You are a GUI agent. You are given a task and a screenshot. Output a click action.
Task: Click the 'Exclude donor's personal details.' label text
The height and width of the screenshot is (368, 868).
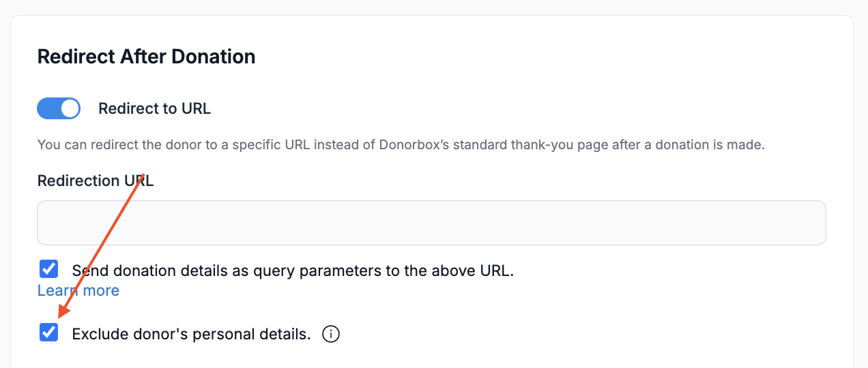(191, 335)
